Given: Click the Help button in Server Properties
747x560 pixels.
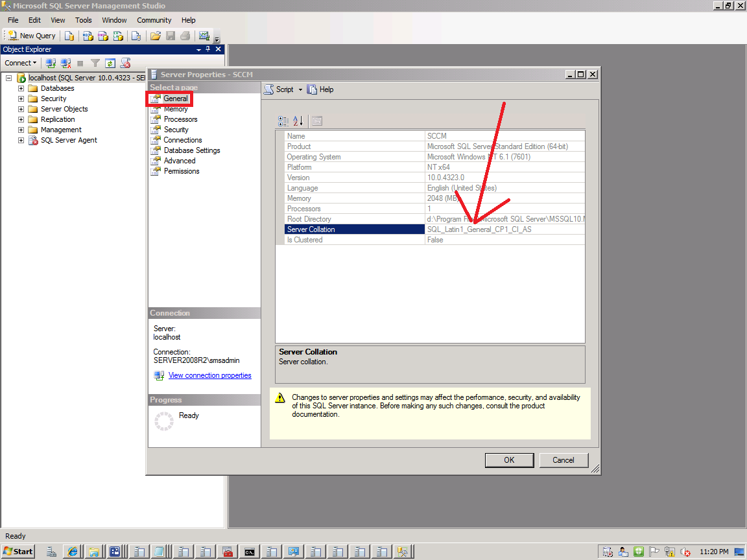Looking at the screenshot, I should (x=320, y=89).
